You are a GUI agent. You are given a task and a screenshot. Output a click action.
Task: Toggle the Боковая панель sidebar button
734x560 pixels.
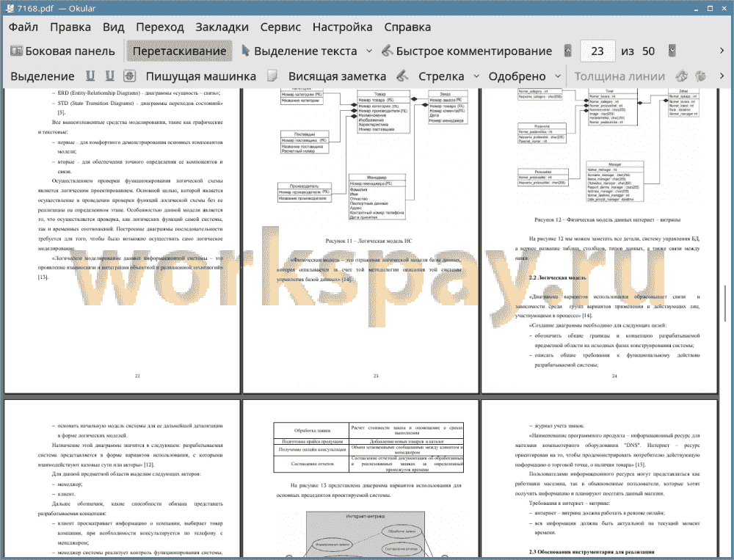[x=62, y=51]
